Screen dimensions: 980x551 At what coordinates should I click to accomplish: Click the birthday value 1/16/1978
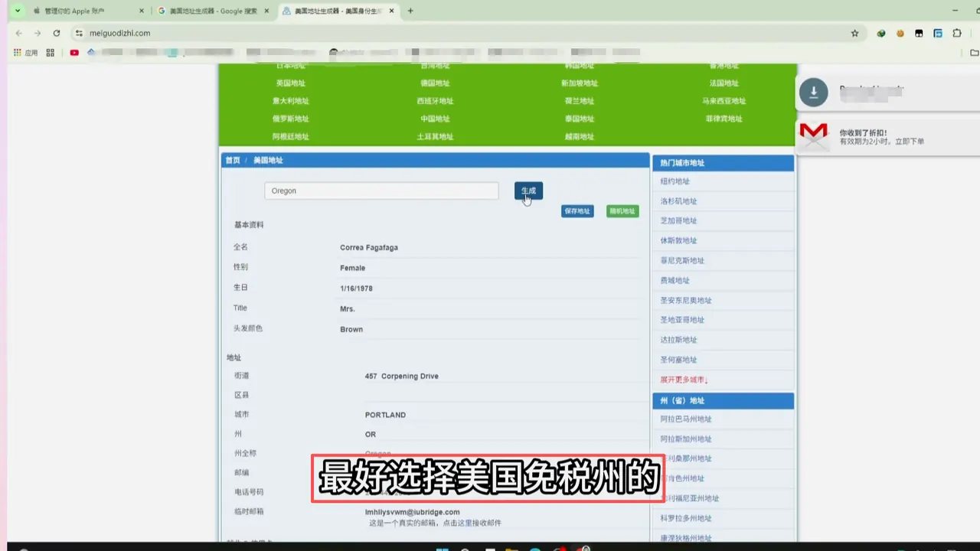pos(357,289)
